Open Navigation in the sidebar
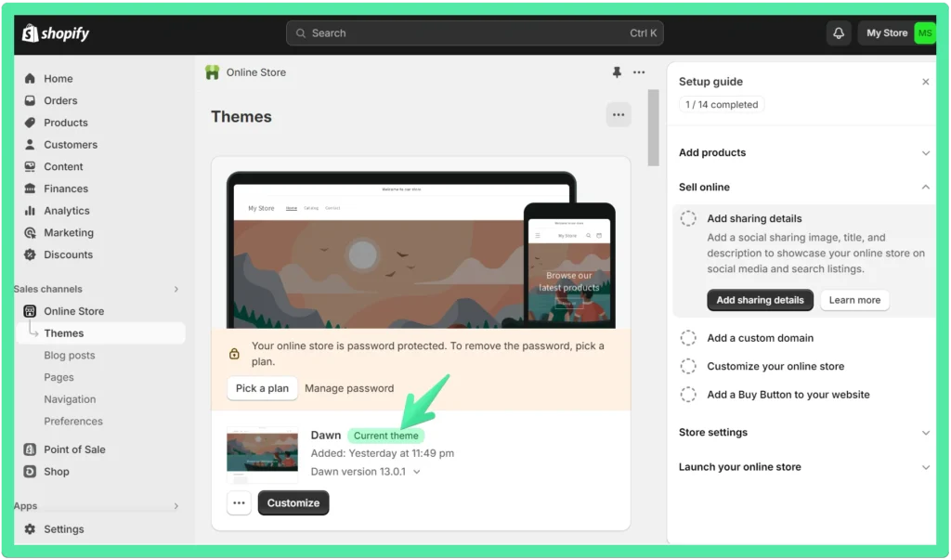 70,399
